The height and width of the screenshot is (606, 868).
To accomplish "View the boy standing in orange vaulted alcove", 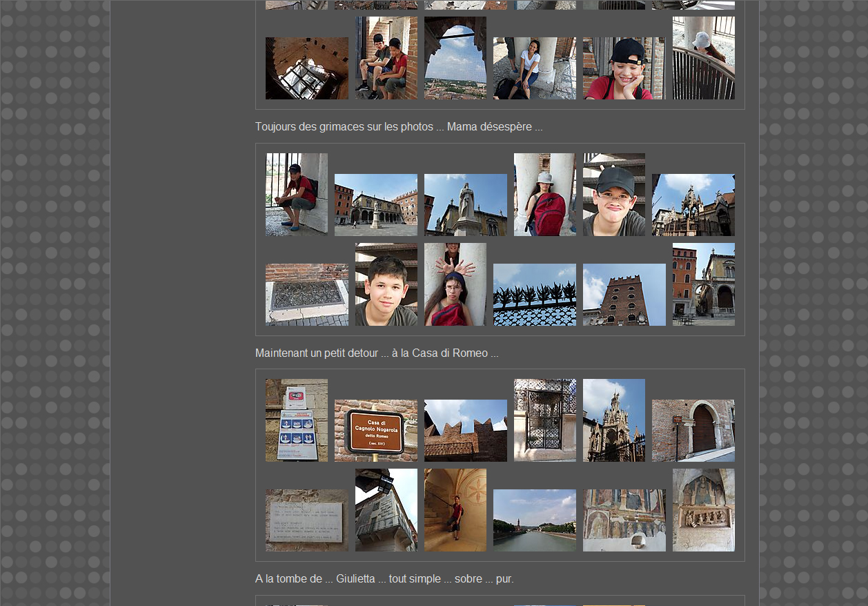I will pos(455,510).
